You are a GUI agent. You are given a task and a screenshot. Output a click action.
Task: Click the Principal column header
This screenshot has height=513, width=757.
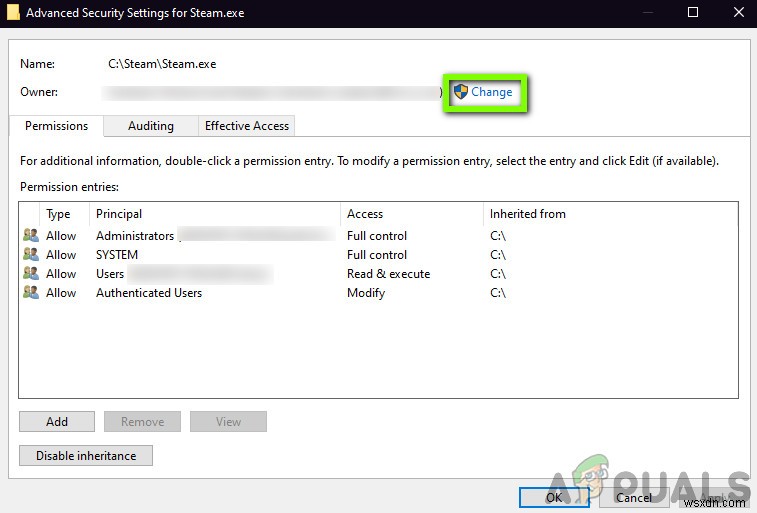[x=215, y=214]
